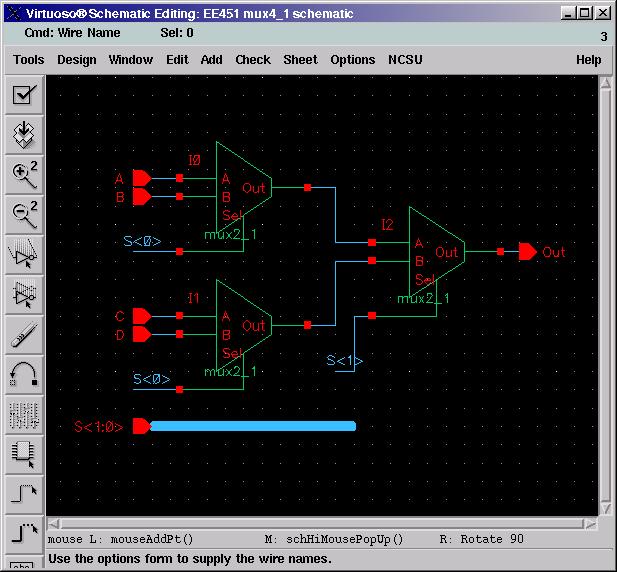617x572 pixels.
Task: Click the window system menu icon in title bar
Action: tap(14, 13)
